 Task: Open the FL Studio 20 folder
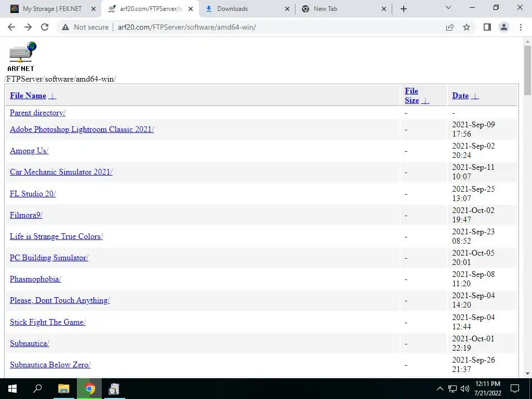pyautogui.click(x=33, y=194)
